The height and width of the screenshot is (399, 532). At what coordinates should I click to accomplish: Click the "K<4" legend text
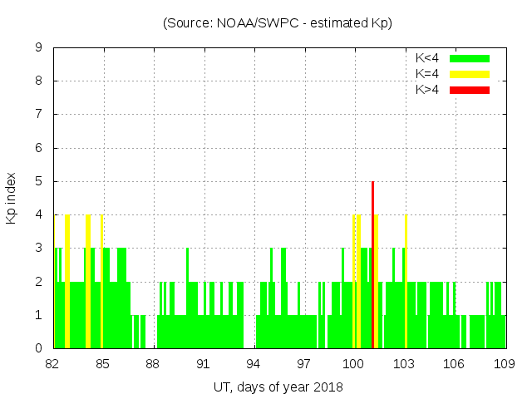click(x=426, y=58)
